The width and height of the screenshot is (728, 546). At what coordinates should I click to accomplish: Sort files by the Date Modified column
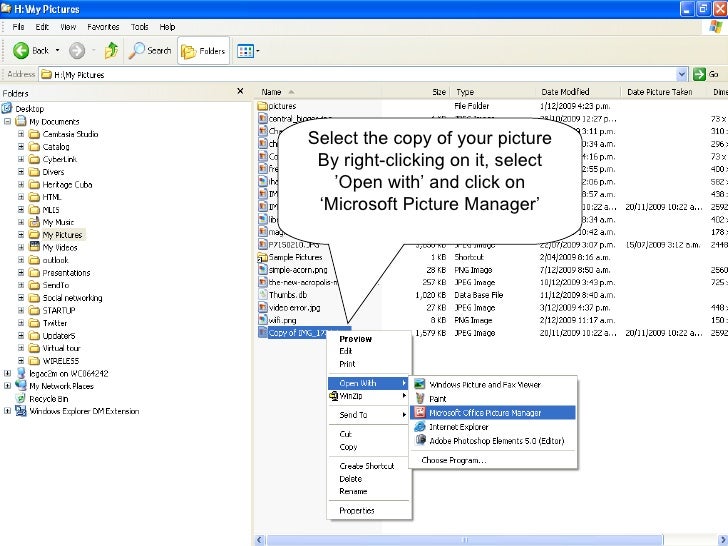[x=566, y=91]
